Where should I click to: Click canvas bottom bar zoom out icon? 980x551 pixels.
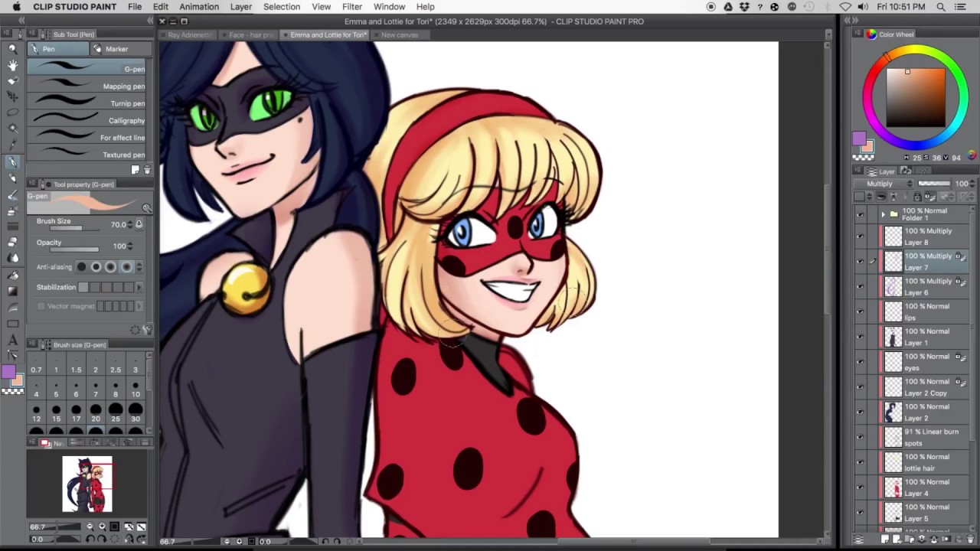226,541
